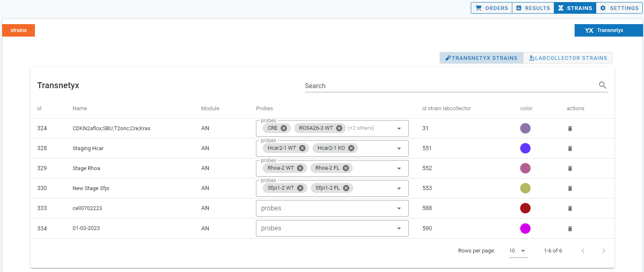The width and height of the screenshot is (644, 272).
Task: Click trash icon for 01-03-2023 strain
Action: [x=570, y=229]
